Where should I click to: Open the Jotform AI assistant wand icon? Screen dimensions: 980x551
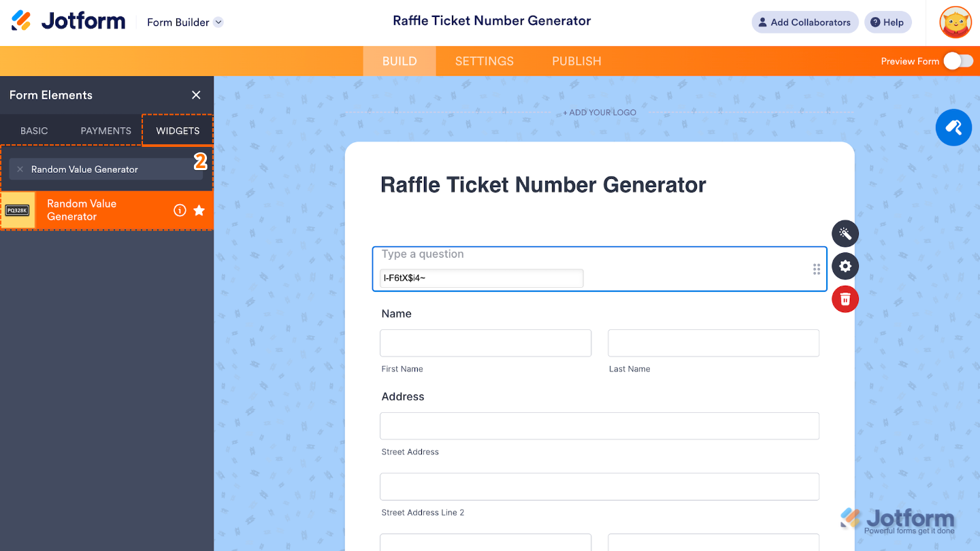point(953,127)
